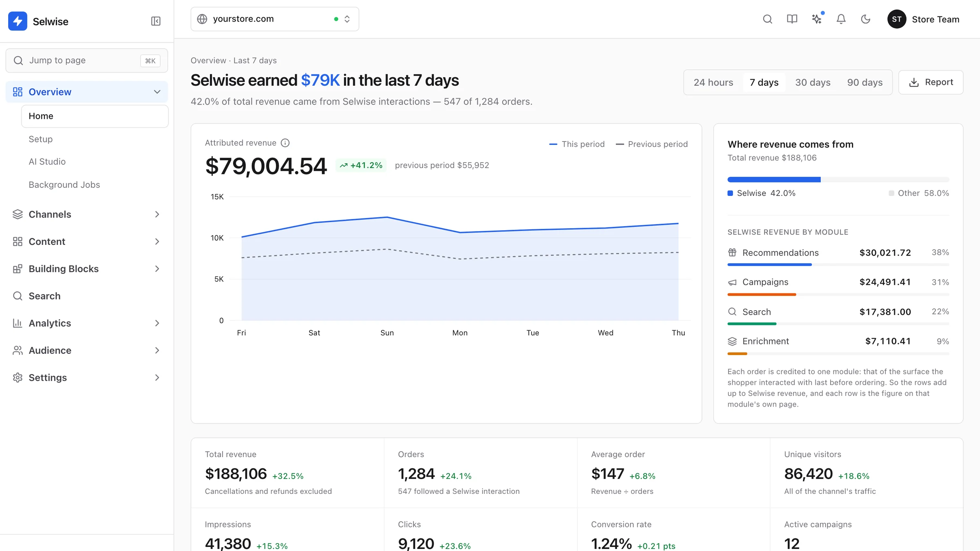Click the Campaigns megaphone icon
The image size is (980, 551).
(x=732, y=282)
